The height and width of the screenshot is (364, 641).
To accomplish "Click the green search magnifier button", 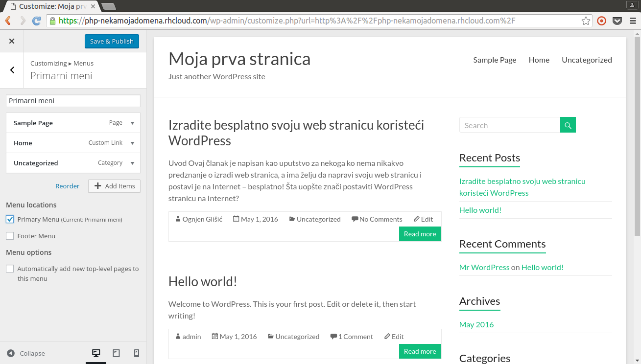I will tap(568, 125).
